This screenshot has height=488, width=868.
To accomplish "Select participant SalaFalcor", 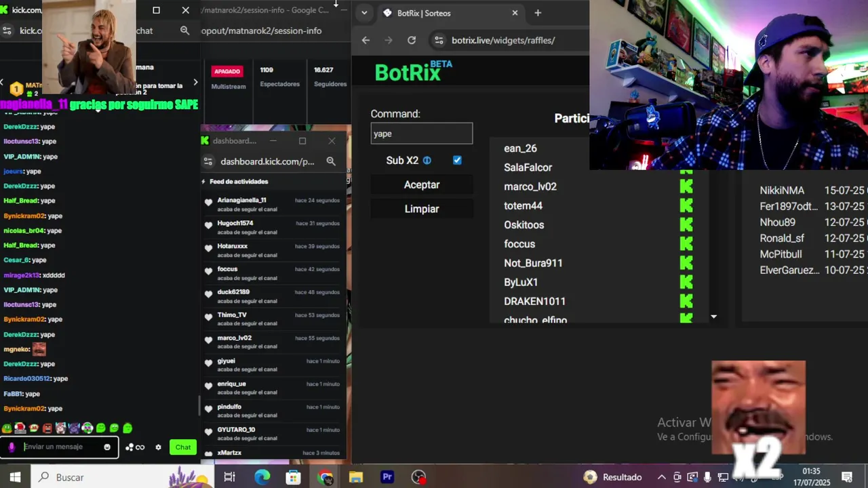I will [528, 167].
